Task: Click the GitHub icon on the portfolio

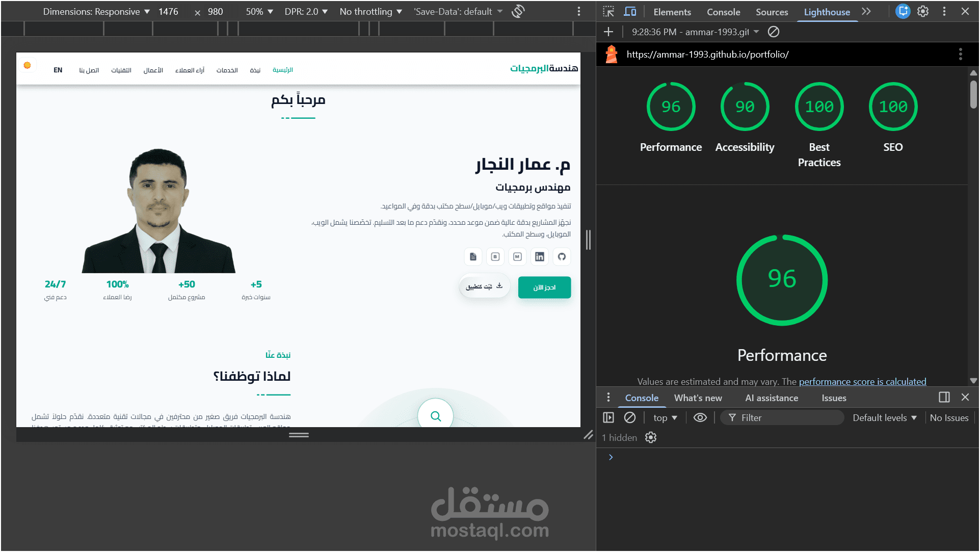Action: 562,256
